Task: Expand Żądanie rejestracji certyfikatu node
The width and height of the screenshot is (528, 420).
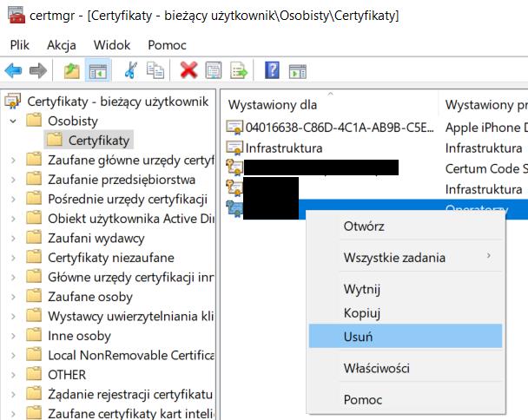Action: click(x=13, y=394)
